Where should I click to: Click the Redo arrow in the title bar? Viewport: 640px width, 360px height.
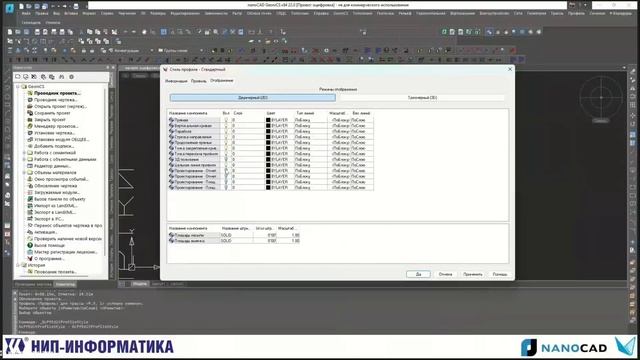point(64,6)
